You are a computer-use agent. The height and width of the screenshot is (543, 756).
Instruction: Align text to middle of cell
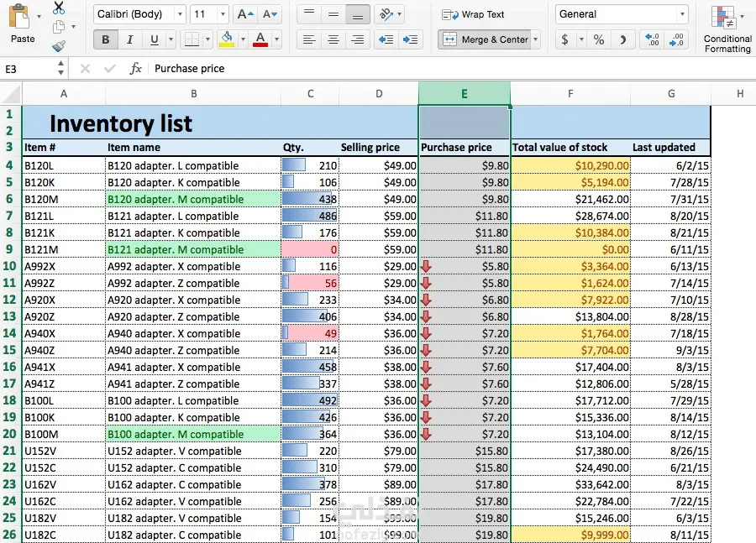click(333, 14)
